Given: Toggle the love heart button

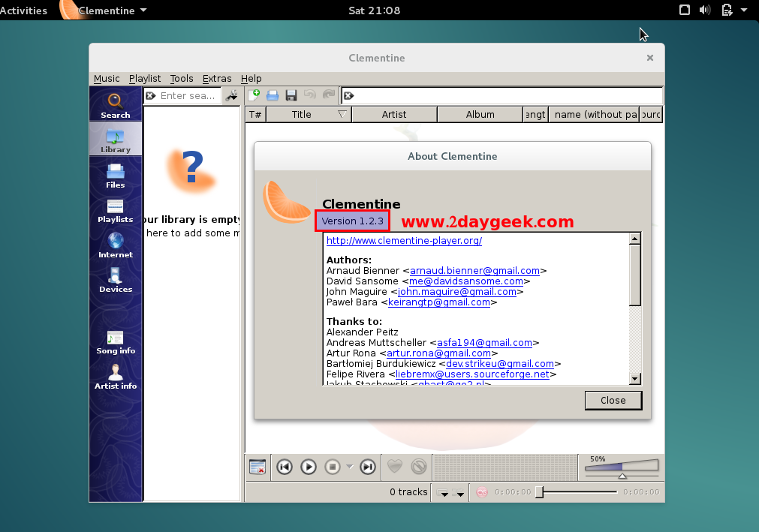Looking at the screenshot, I should click(395, 467).
